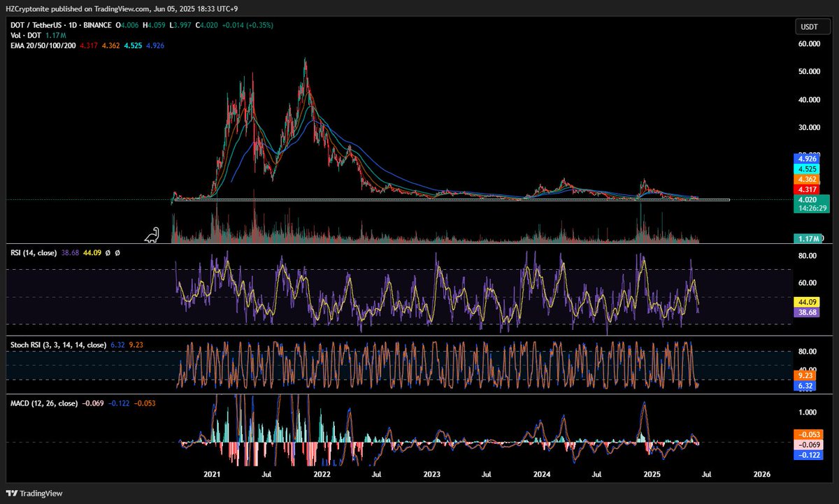Click the blue 4.926 price axis tag
The image size is (839, 504).
click(x=806, y=159)
